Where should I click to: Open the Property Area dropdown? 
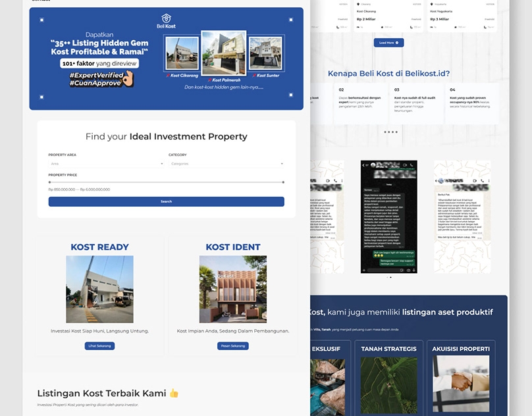click(106, 163)
